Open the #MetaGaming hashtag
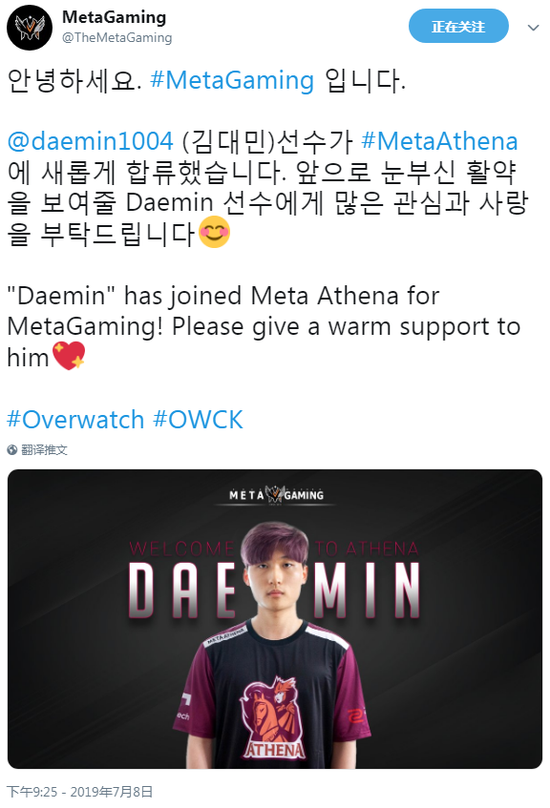 point(232,81)
